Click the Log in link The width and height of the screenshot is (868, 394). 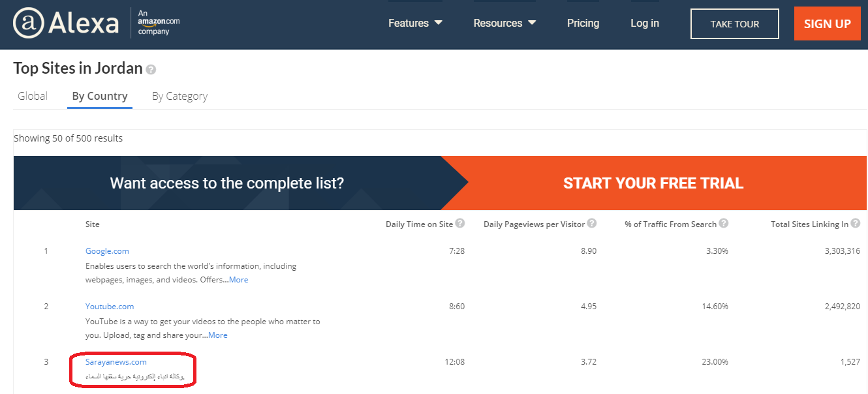[645, 23]
